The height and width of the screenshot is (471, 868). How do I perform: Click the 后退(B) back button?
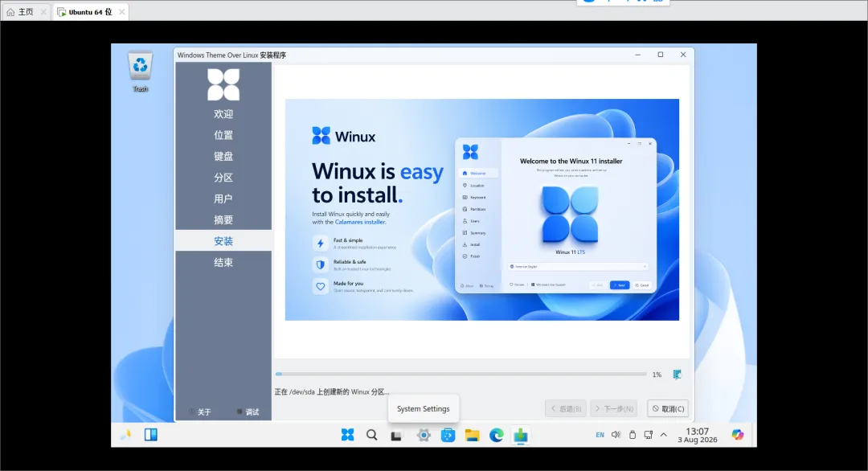tap(566, 408)
